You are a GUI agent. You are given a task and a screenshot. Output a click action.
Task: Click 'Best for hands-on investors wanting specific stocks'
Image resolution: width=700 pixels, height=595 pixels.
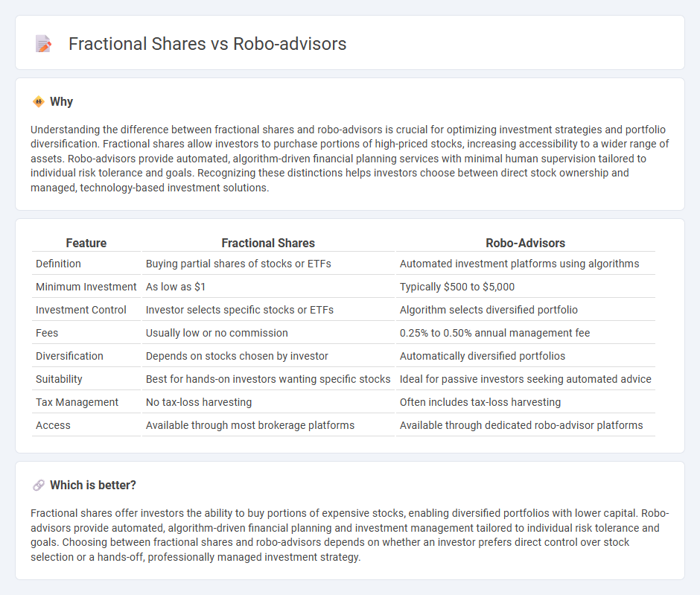[268, 379]
